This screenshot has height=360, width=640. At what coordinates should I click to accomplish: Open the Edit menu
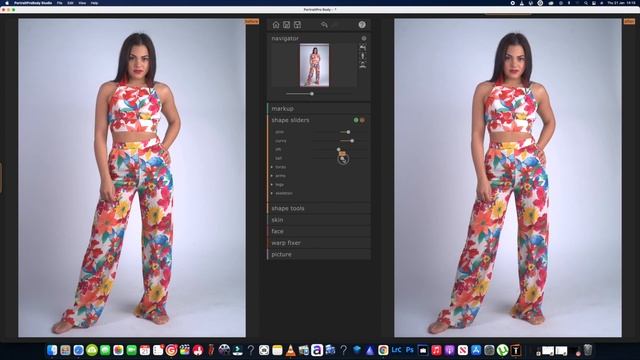[x=71, y=3]
